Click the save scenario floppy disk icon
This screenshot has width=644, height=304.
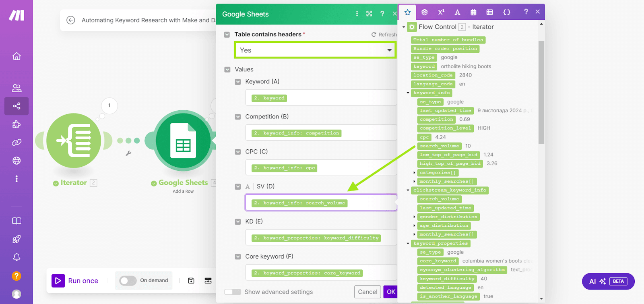click(x=191, y=281)
